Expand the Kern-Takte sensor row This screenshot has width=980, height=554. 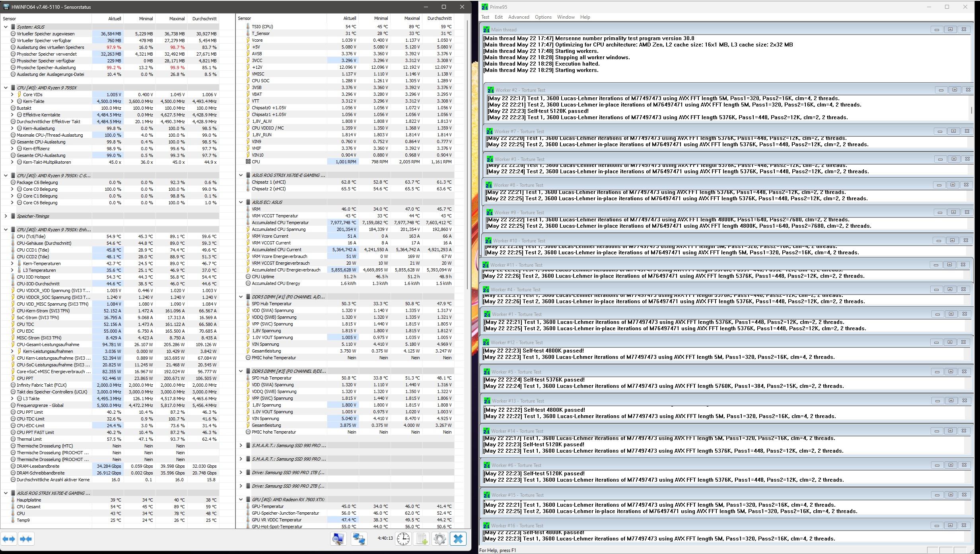12,101
